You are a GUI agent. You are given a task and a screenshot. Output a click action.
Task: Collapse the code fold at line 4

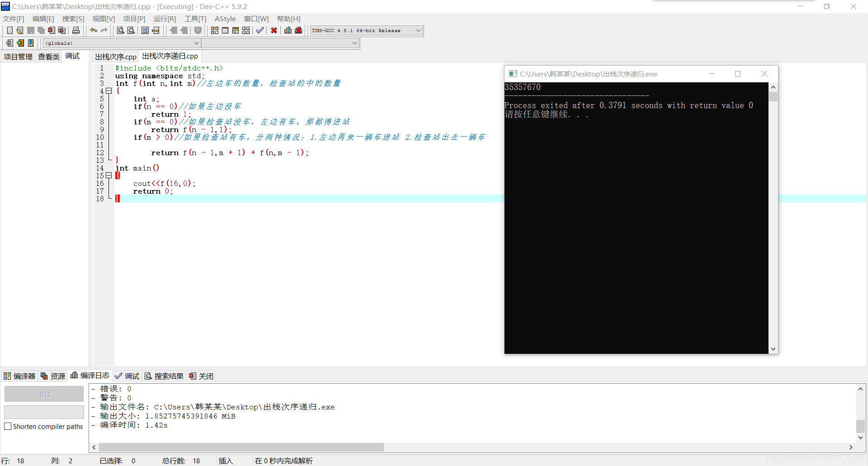(109, 91)
